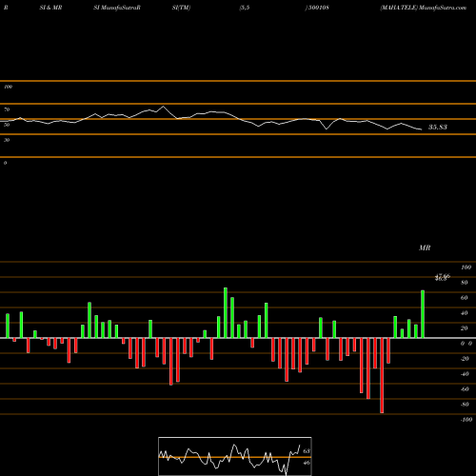Screen dimensions: 476x476
Task: Click the RSI axis label 100
Action: [8, 87]
